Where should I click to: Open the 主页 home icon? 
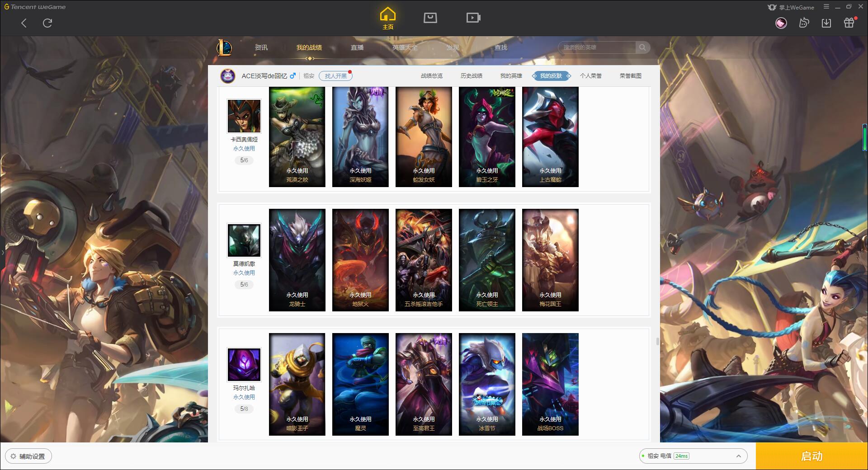tap(388, 19)
